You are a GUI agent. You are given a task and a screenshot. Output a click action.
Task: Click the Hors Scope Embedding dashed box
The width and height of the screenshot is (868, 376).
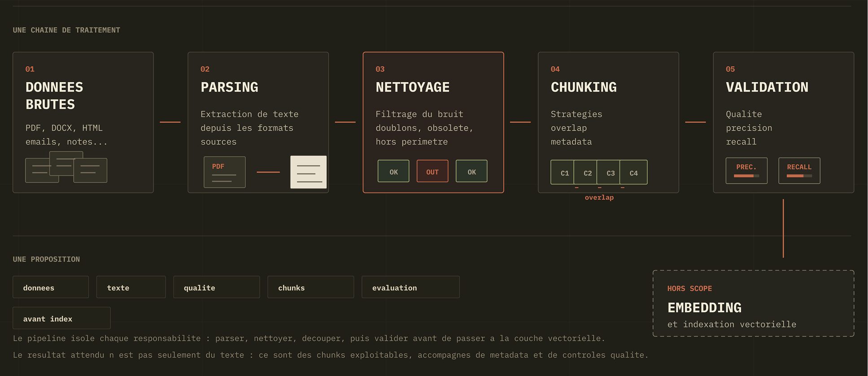point(754,303)
